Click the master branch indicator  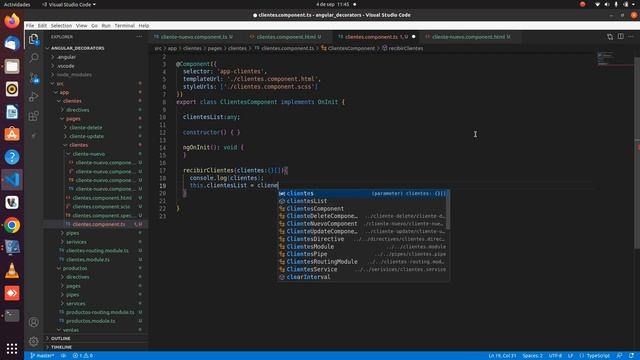pos(42,356)
